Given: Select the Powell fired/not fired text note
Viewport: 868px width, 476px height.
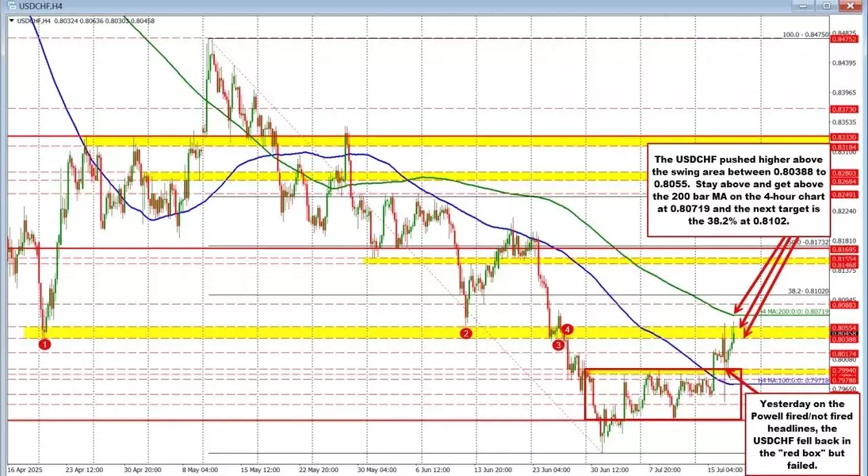Looking at the screenshot, I should (801, 435).
